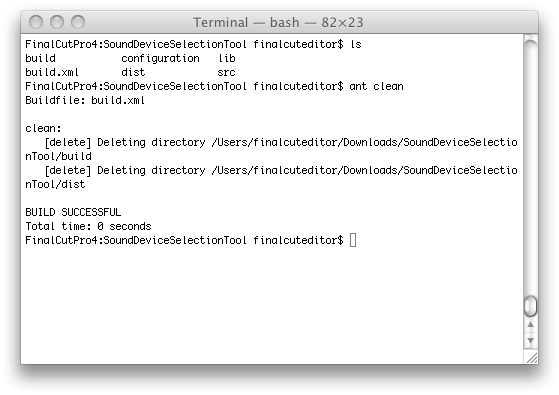559x395 pixels.
Task: Click the scrollbar up arrow
Action: (x=530, y=324)
